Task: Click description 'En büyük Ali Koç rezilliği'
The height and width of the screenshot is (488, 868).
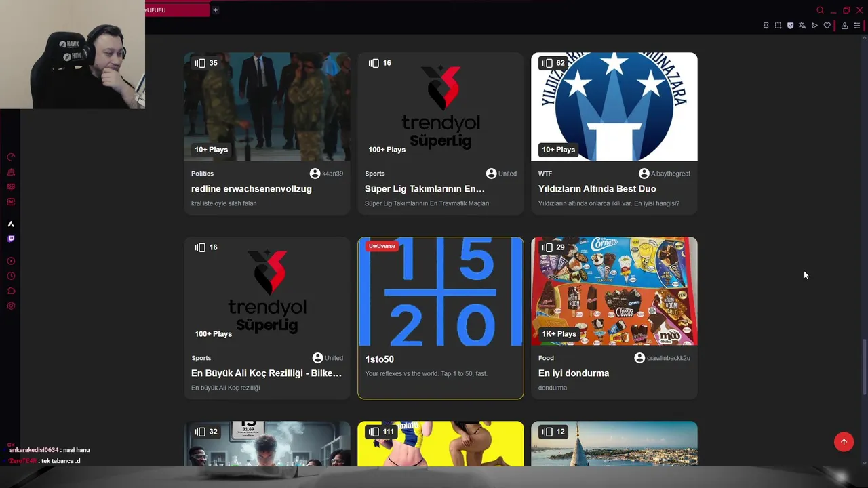Action: [x=226, y=388]
